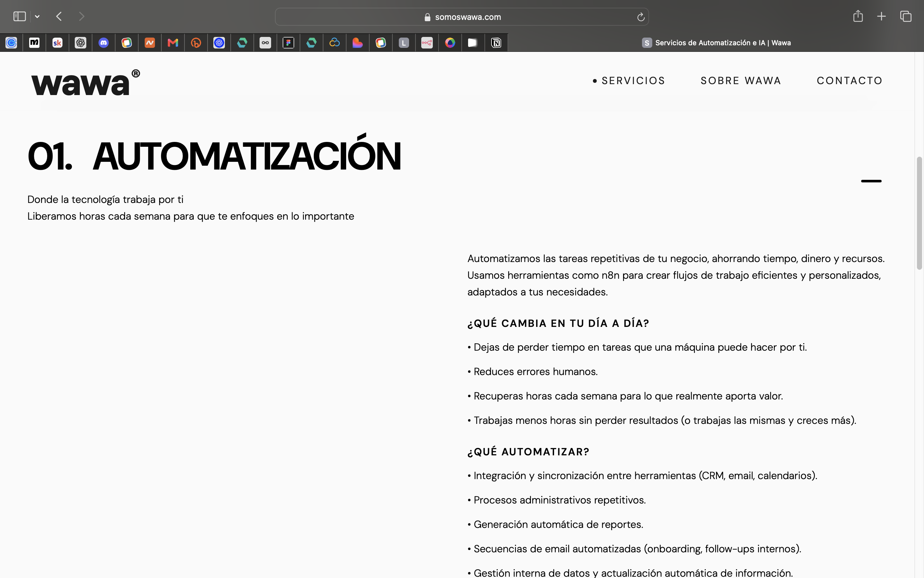Click the somoswawa.com address bar
Screen dimensions: 924x578
tap(462, 17)
